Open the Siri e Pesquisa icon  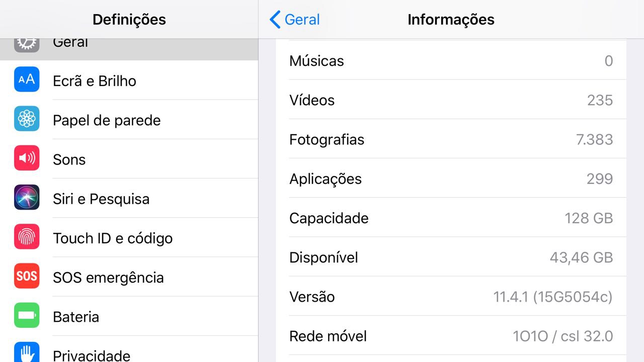tap(27, 198)
